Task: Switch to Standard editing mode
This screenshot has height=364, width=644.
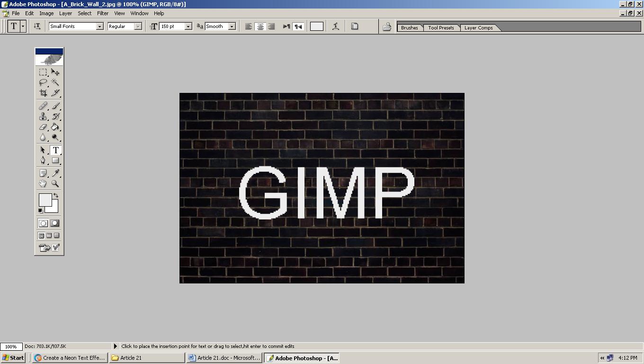Action: (43, 223)
